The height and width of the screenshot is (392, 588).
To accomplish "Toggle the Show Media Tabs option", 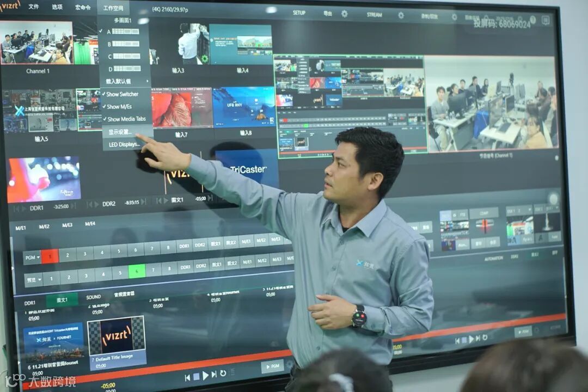I will 126,119.
